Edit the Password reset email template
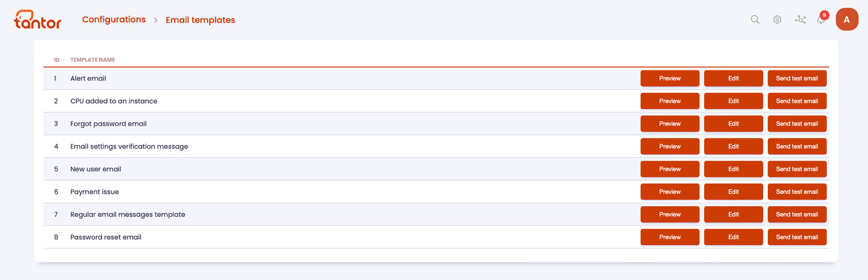The height and width of the screenshot is (280, 868). 733,237
